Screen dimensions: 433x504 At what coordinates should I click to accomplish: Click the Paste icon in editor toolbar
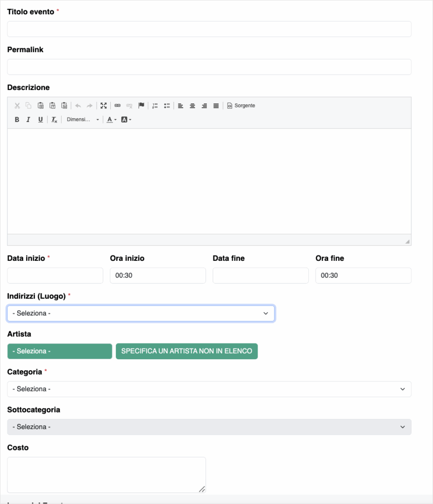pyautogui.click(x=40, y=105)
